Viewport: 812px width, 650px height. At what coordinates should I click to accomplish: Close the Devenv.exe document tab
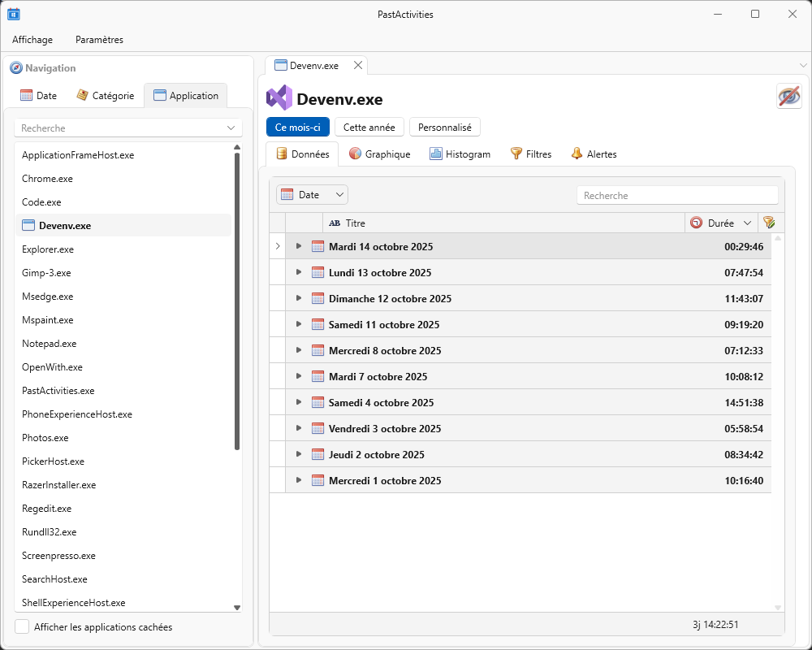[358, 65]
